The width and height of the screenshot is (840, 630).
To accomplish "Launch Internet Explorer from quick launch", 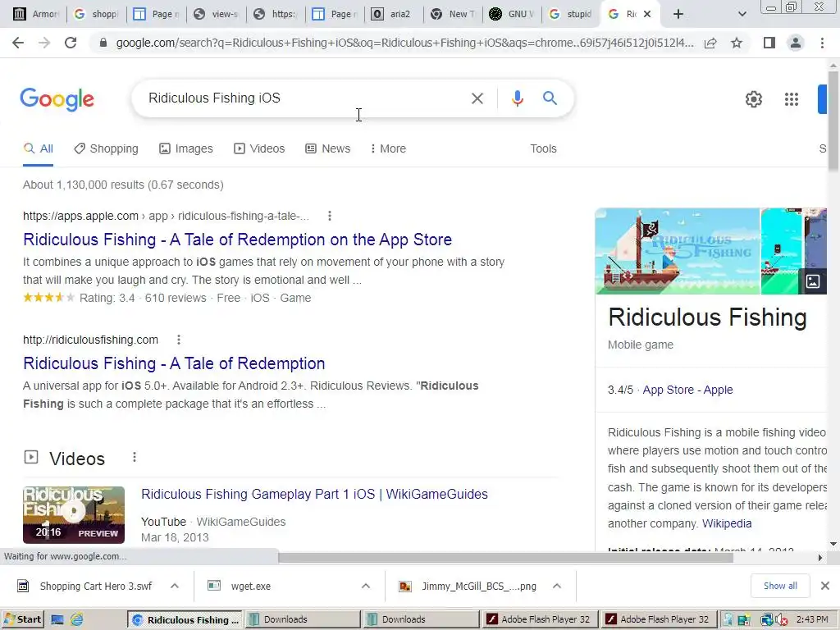I will point(76,620).
